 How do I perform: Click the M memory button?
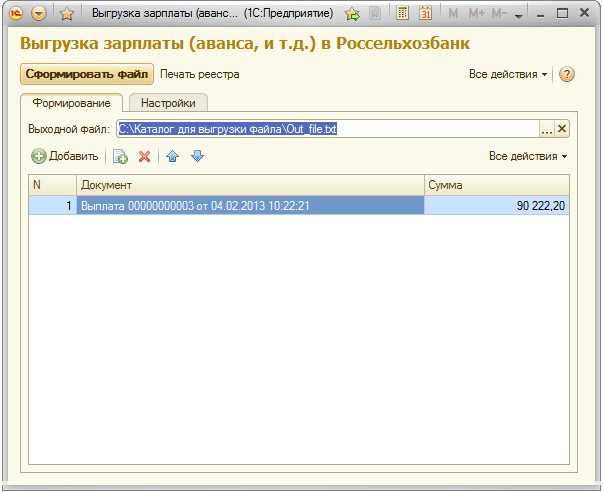click(453, 13)
